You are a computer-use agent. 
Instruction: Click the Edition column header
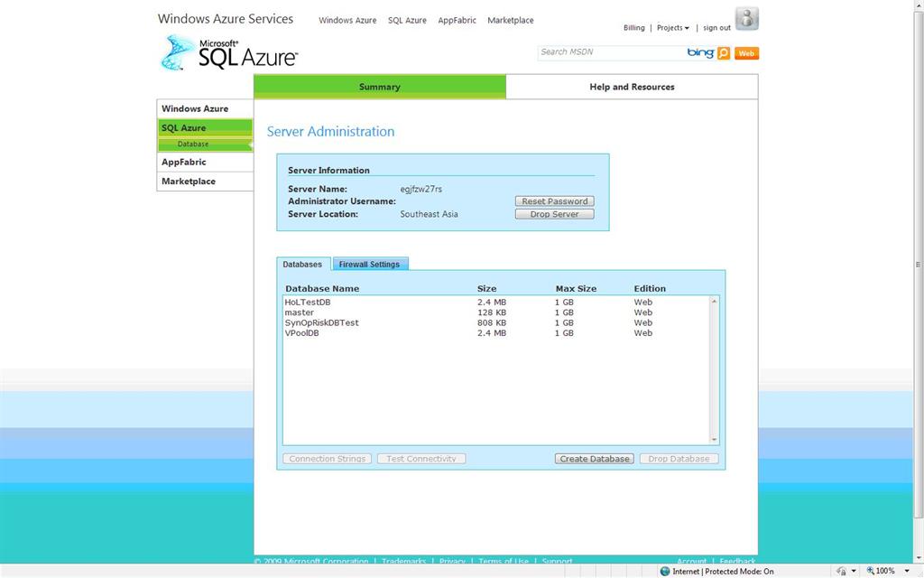pos(650,288)
